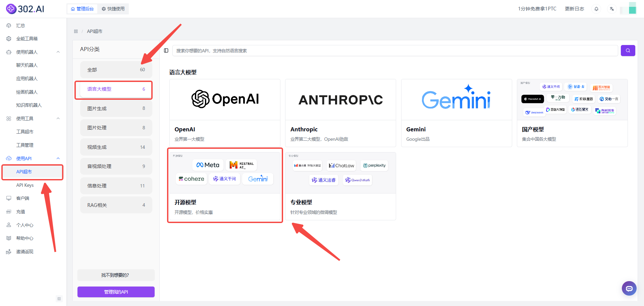Open the OpenAI model card

click(225, 113)
